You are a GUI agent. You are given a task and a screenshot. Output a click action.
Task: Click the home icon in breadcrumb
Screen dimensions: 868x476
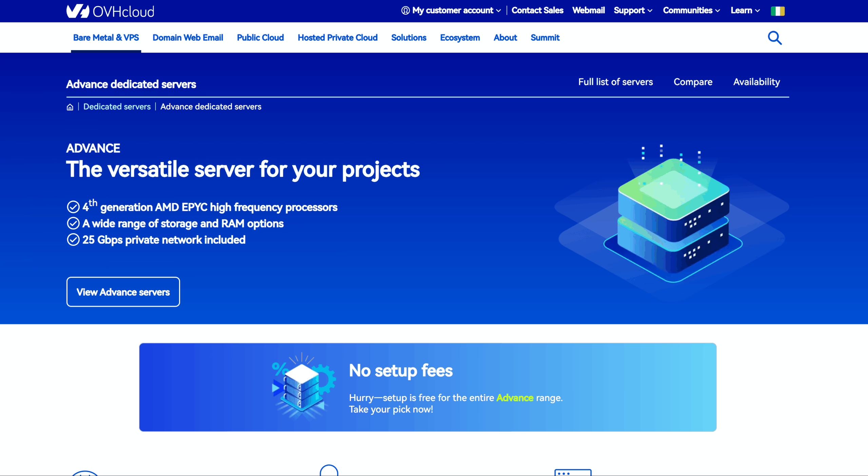pos(70,107)
